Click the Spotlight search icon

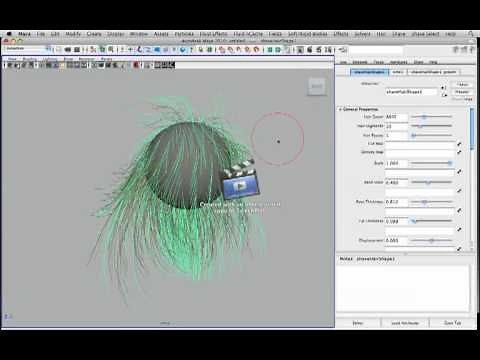point(471,34)
